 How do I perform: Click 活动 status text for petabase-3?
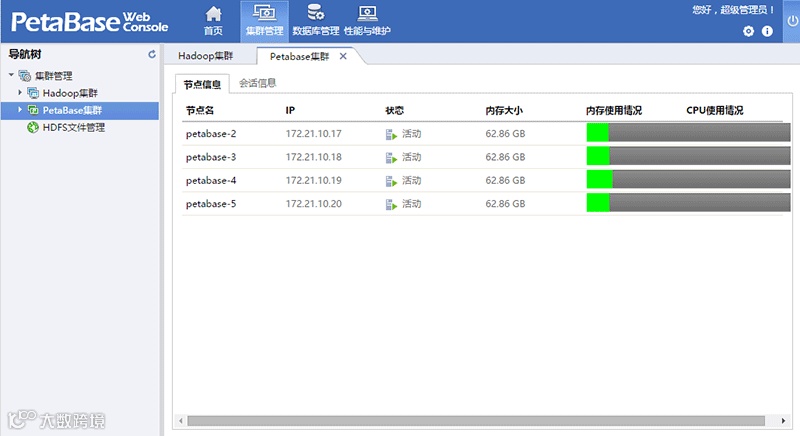[411, 157]
